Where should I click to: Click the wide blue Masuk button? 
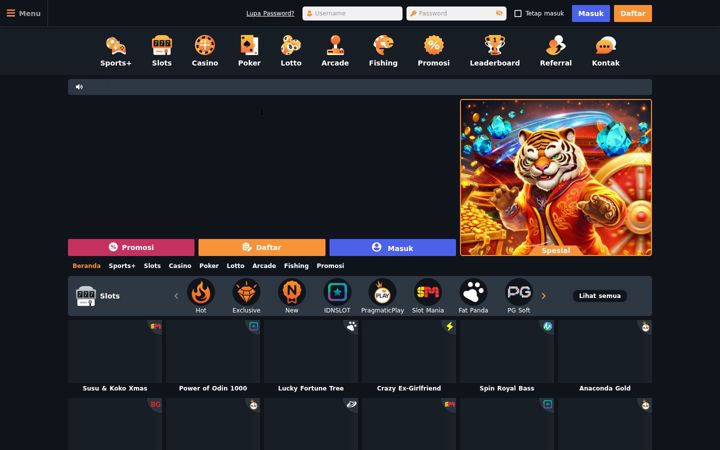[393, 247]
